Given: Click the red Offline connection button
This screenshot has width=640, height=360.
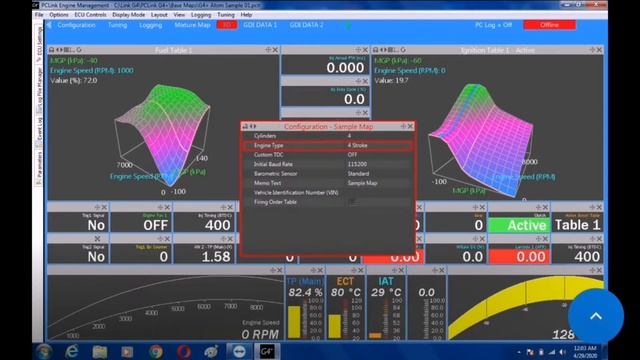Looking at the screenshot, I should (x=550, y=25).
